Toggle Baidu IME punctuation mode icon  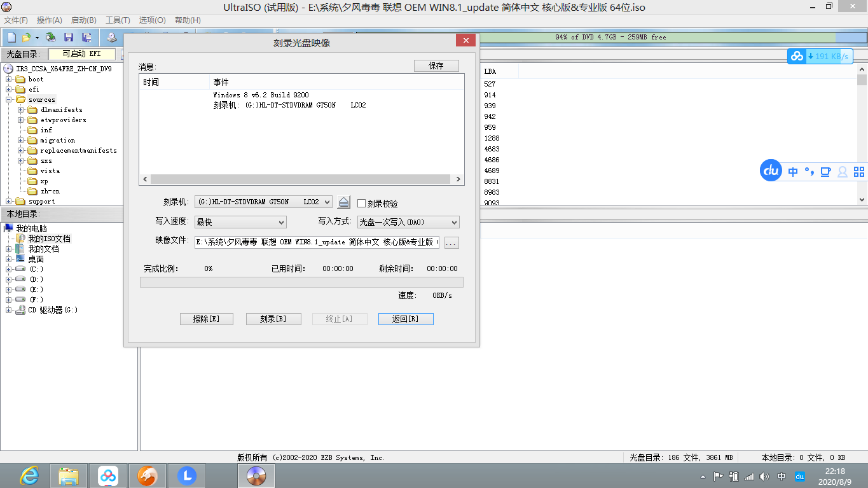coord(809,172)
